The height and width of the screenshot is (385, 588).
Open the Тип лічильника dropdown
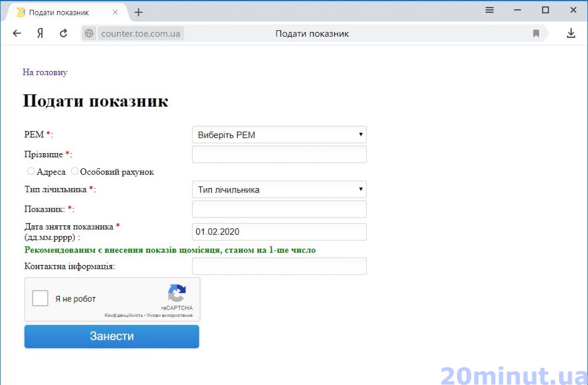tap(279, 189)
